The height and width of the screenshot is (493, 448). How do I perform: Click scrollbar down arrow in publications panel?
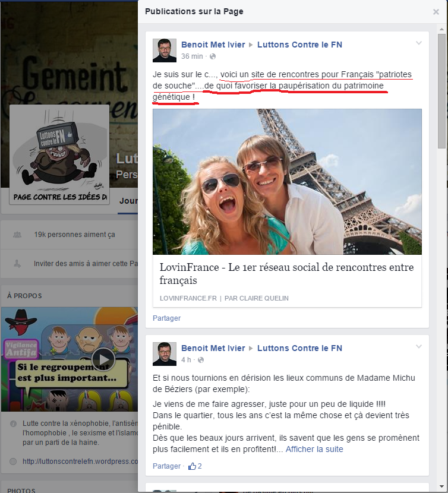(x=441, y=487)
